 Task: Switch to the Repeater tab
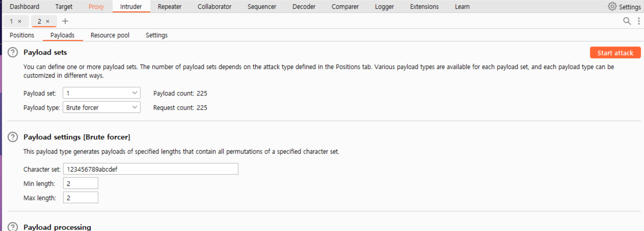(169, 6)
